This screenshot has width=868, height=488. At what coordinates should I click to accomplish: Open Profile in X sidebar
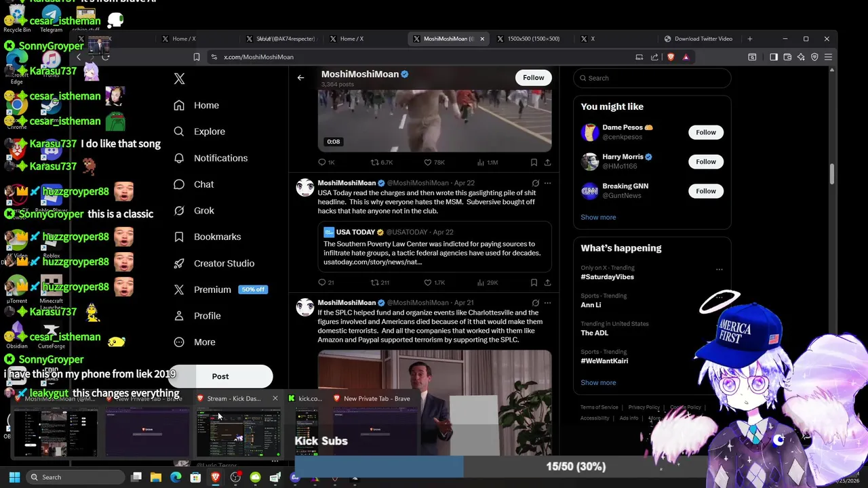coord(197,316)
